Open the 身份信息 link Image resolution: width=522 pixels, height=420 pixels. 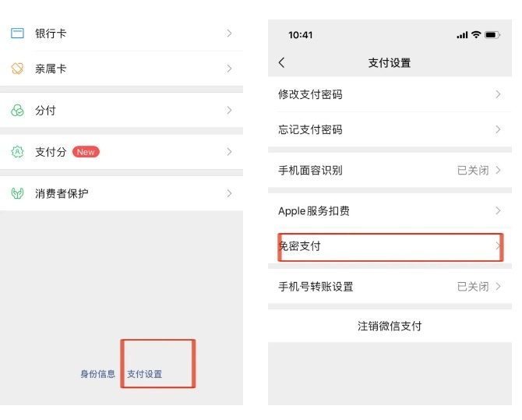(x=97, y=374)
